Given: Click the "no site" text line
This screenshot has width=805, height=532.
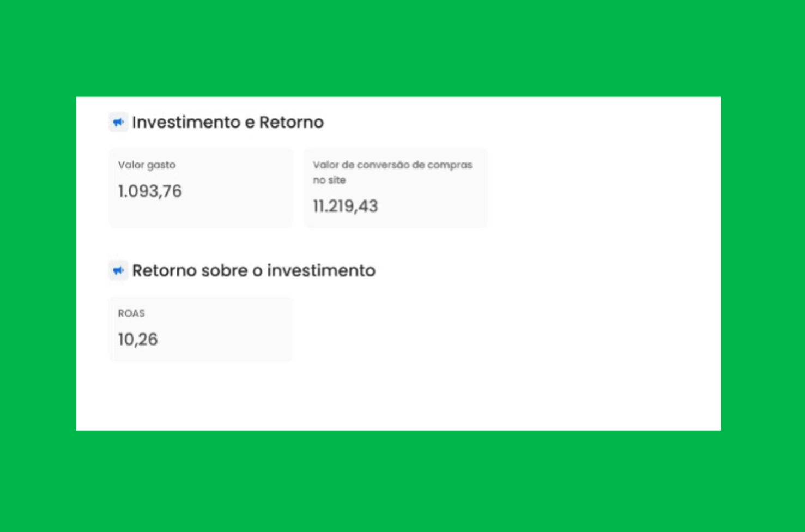Looking at the screenshot, I should coord(329,180).
